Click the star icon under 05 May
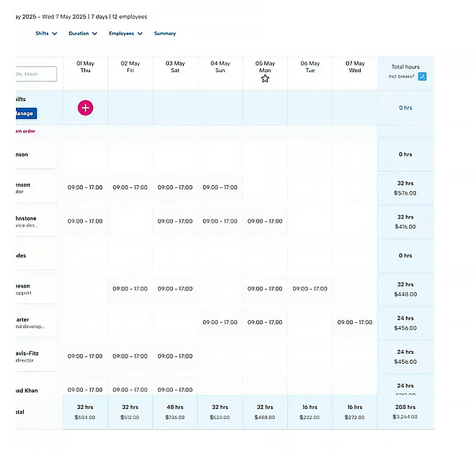Viewport: 476px width, 450px height. [265, 79]
